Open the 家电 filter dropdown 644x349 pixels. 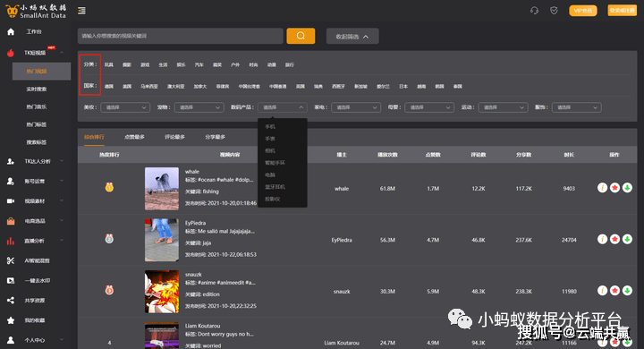(x=356, y=107)
